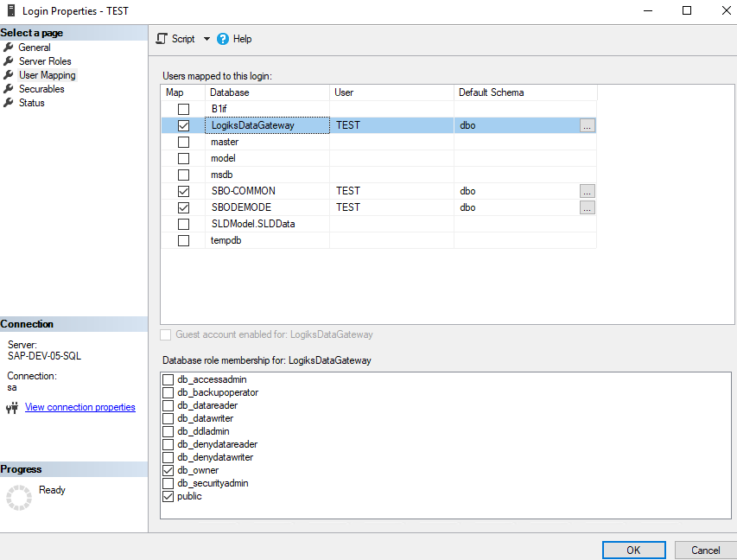The width and height of the screenshot is (737, 560).
Task: Click the Securables page wrench icon
Action: (x=10, y=89)
